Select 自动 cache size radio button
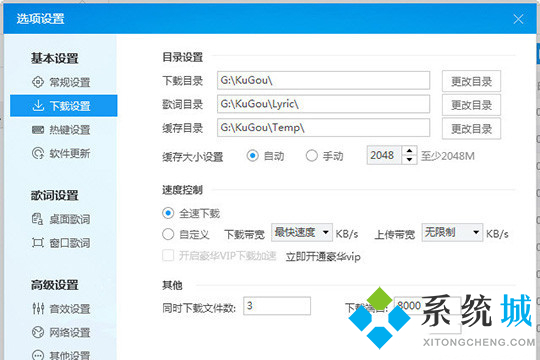 252,156
